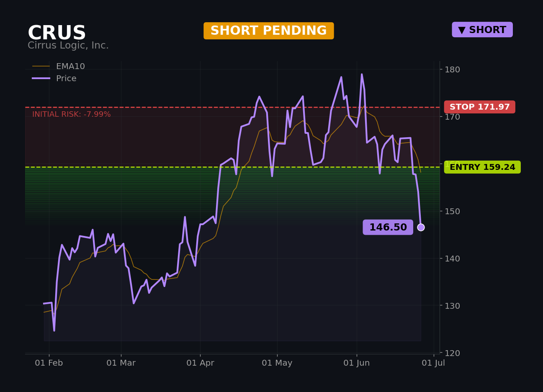Image resolution: width=543 pixels, height=392 pixels.
Task: Click the 140 price axis label
Action: pos(452,259)
